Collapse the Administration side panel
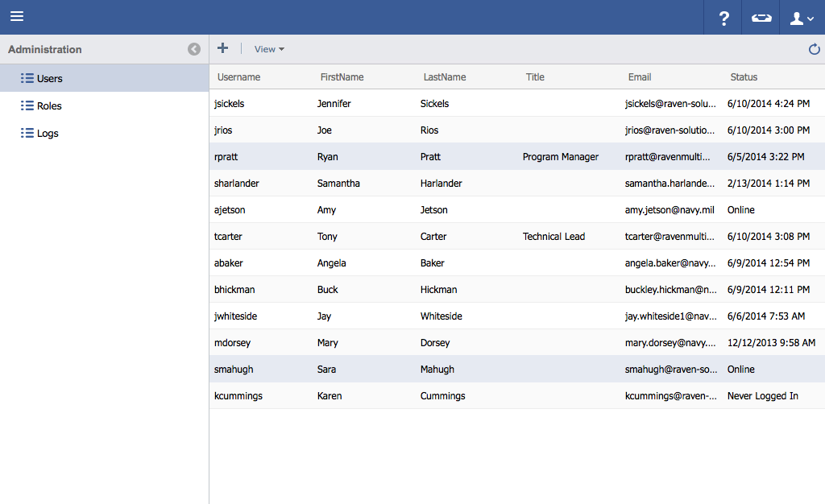Screen dimensions: 825x504 [x=193, y=49]
